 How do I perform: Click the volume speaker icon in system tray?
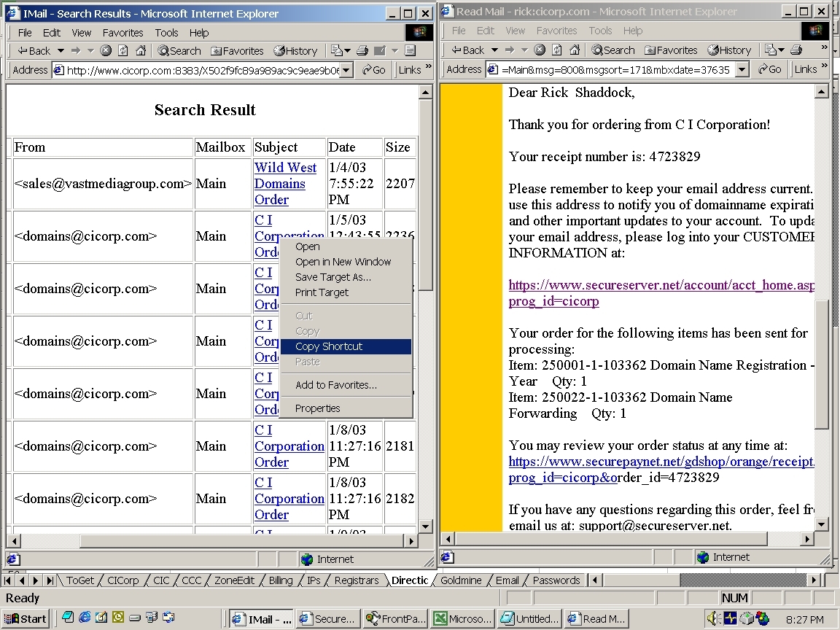tap(712, 619)
